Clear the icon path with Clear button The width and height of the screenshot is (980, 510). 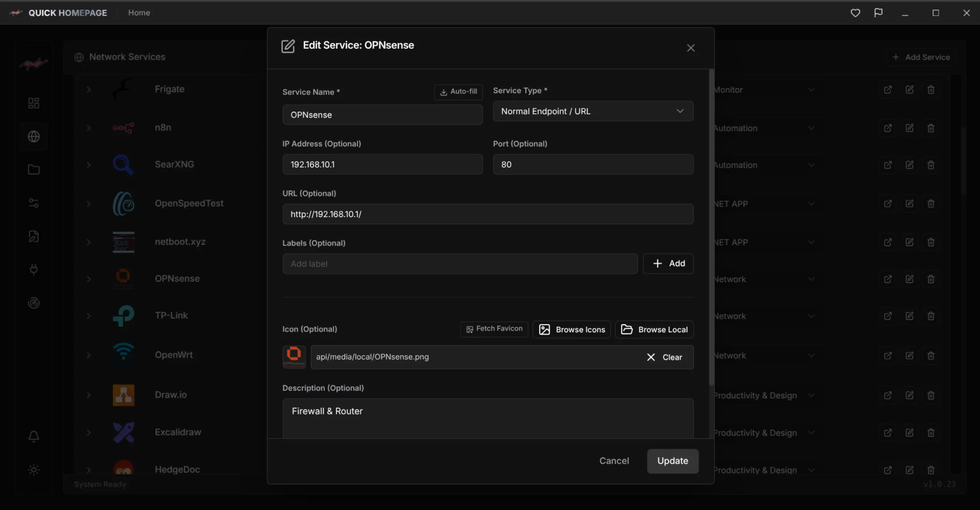click(x=664, y=357)
